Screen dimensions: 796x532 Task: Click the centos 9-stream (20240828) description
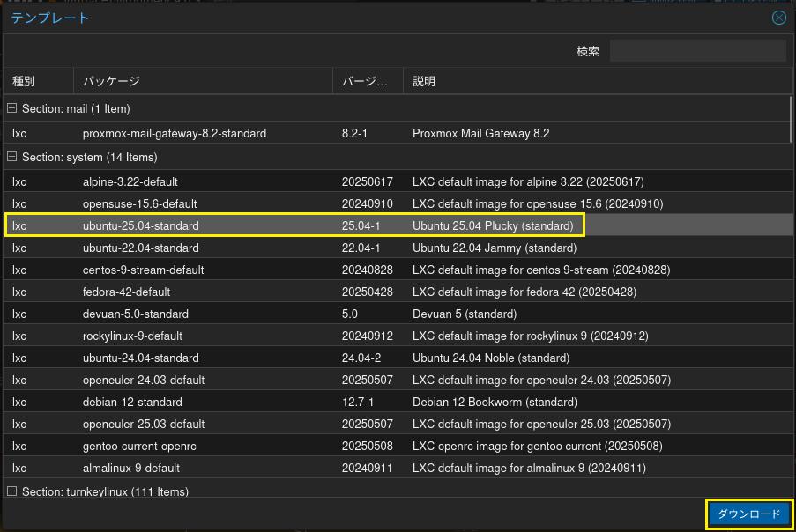541,270
